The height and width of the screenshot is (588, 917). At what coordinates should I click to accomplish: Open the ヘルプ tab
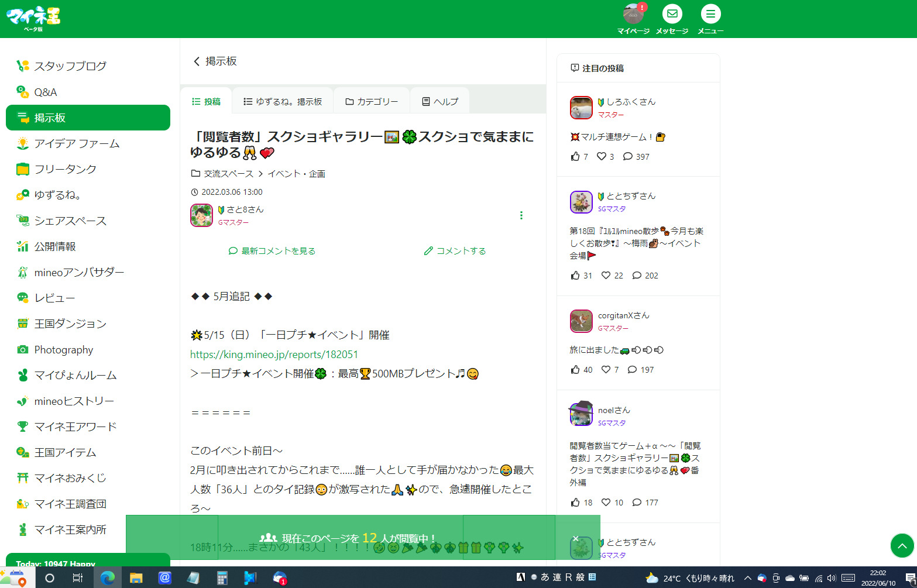pyautogui.click(x=440, y=102)
